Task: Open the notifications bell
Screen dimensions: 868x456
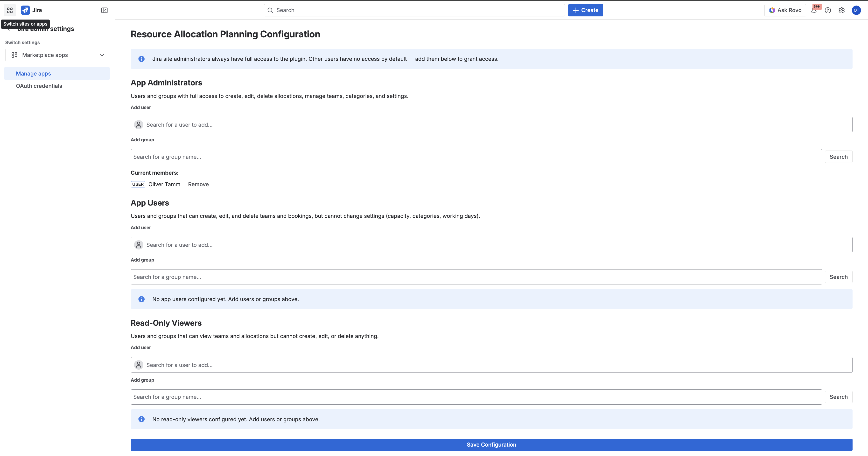Action: pos(814,10)
